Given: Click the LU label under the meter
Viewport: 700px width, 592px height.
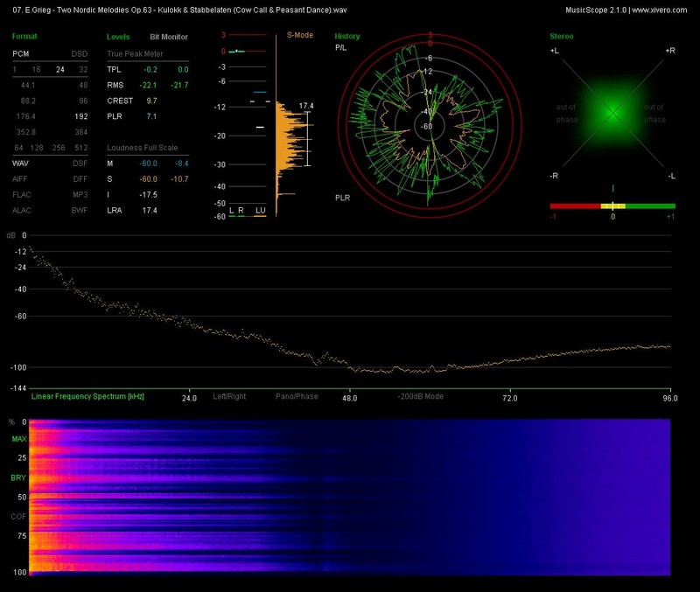Looking at the screenshot, I should tap(260, 210).
